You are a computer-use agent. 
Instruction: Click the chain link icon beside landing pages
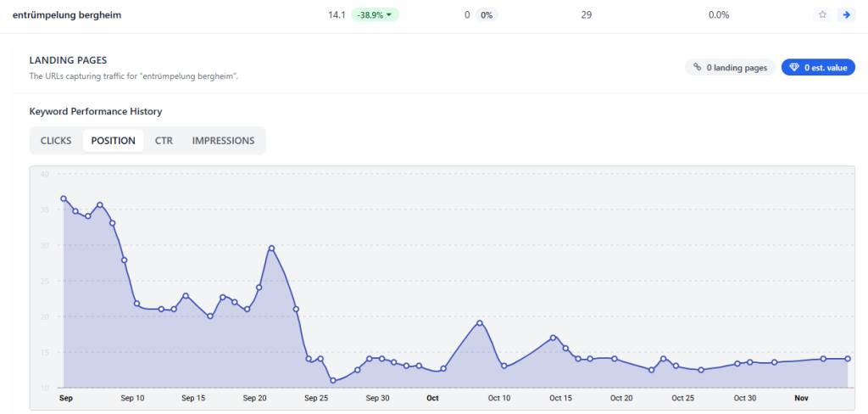coord(698,67)
